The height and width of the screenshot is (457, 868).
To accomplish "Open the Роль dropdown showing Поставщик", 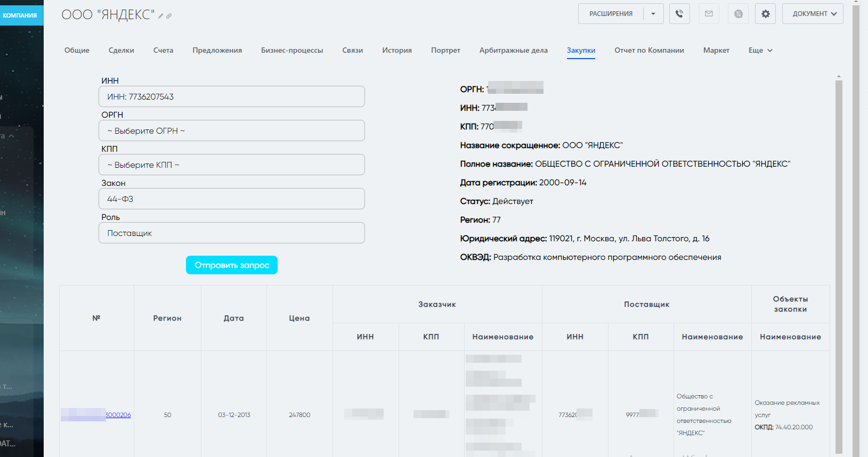I will tap(231, 233).
